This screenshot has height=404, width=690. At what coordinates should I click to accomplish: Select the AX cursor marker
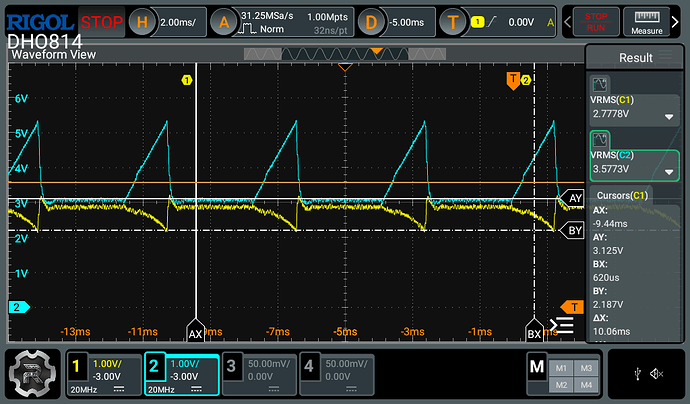[x=196, y=332]
